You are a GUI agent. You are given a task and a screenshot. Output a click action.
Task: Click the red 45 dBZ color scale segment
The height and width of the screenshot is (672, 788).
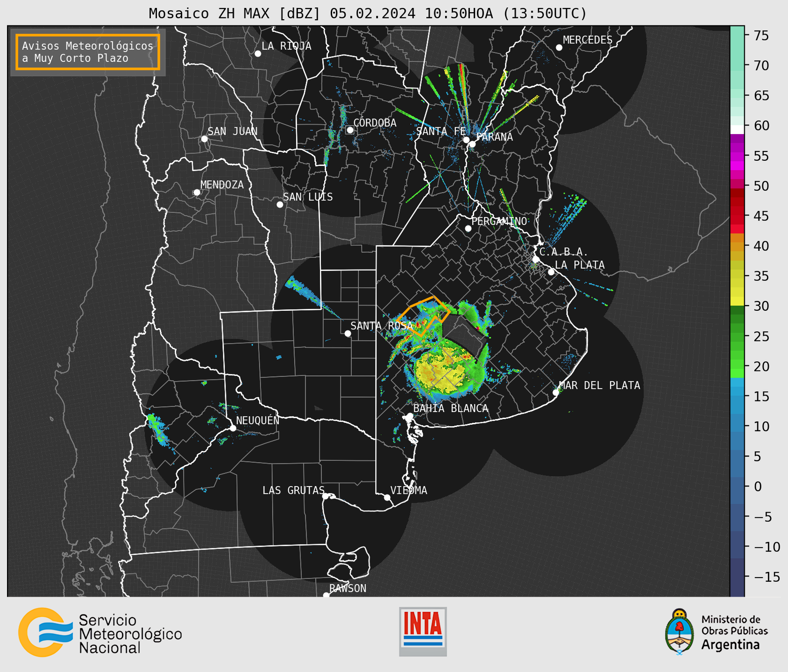point(738,216)
